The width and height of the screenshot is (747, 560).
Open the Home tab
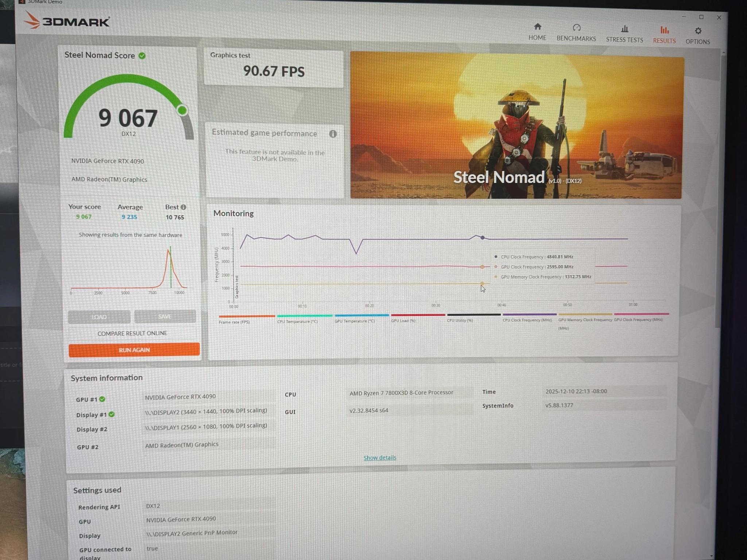point(537,32)
